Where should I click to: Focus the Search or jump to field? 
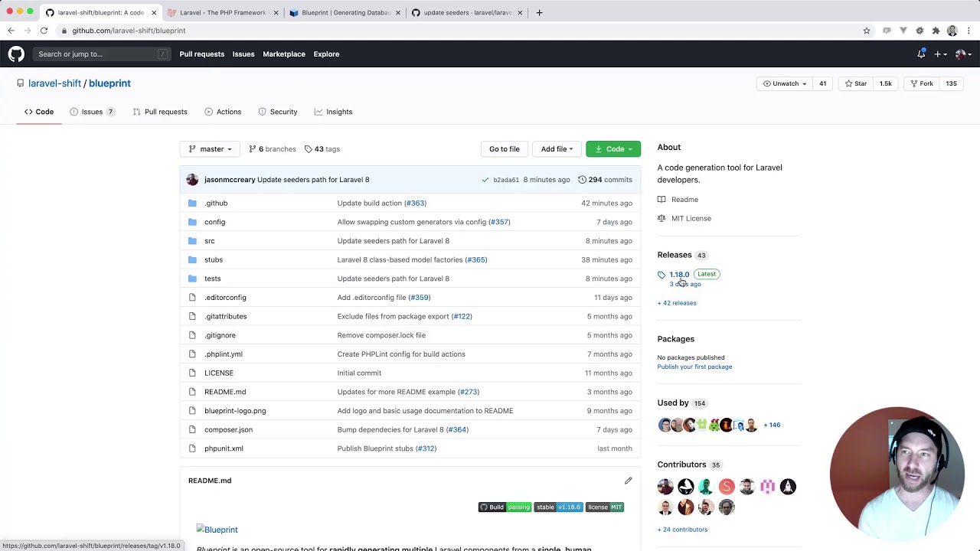(101, 54)
